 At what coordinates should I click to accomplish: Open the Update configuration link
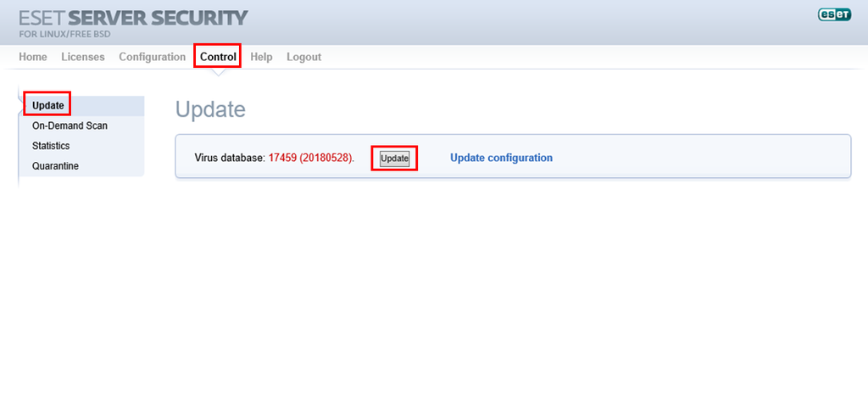501,158
